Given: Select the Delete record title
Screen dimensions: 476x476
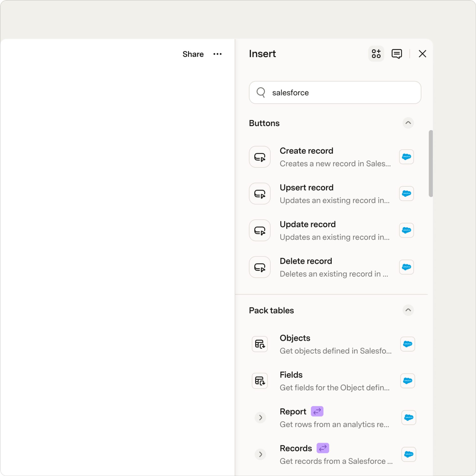Looking at the screenshot, I should [306, 261].
